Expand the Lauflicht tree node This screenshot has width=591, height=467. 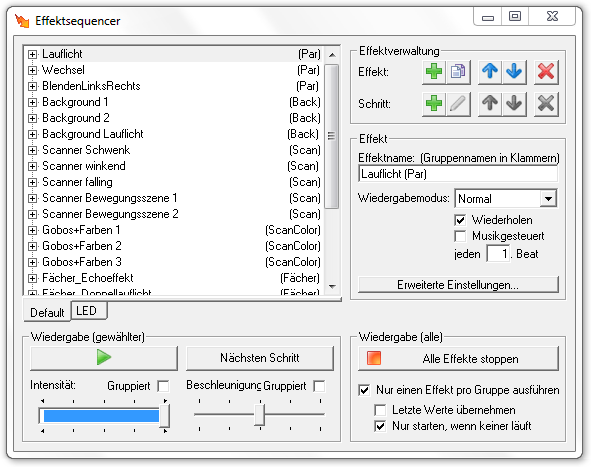[x=33, y=54]
